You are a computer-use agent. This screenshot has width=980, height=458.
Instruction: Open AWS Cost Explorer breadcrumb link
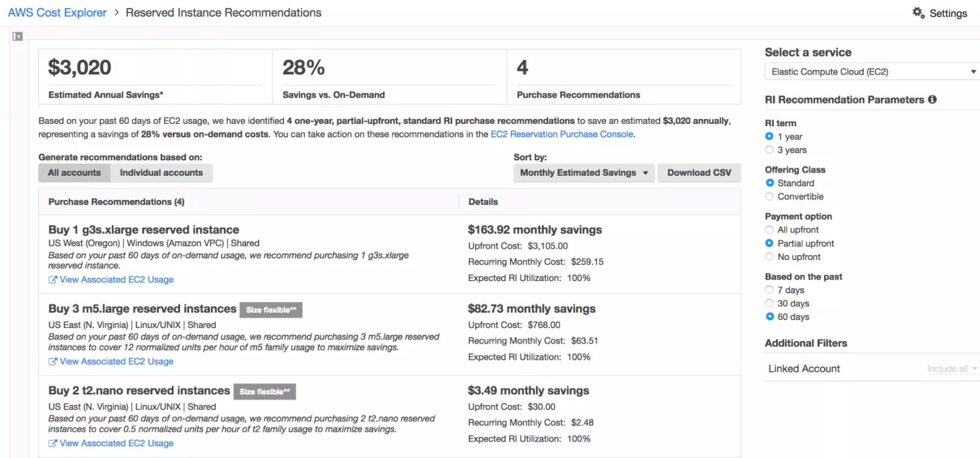(x=57, y=12)
